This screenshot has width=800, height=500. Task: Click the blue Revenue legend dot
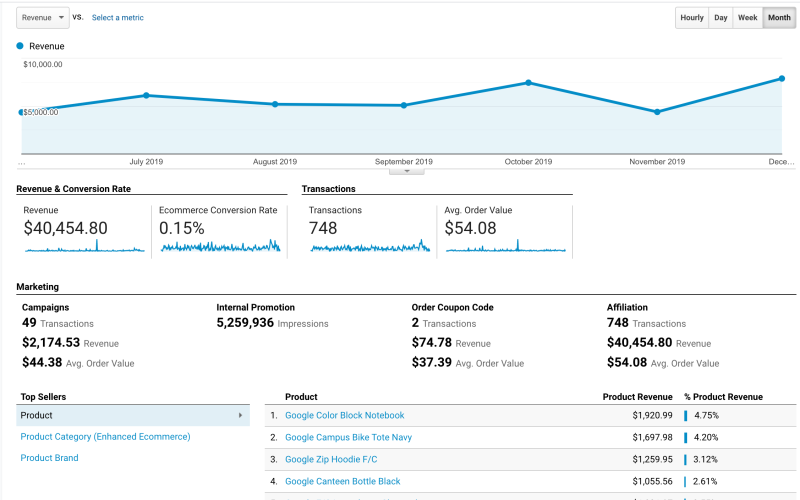click(x=21, y=46)
